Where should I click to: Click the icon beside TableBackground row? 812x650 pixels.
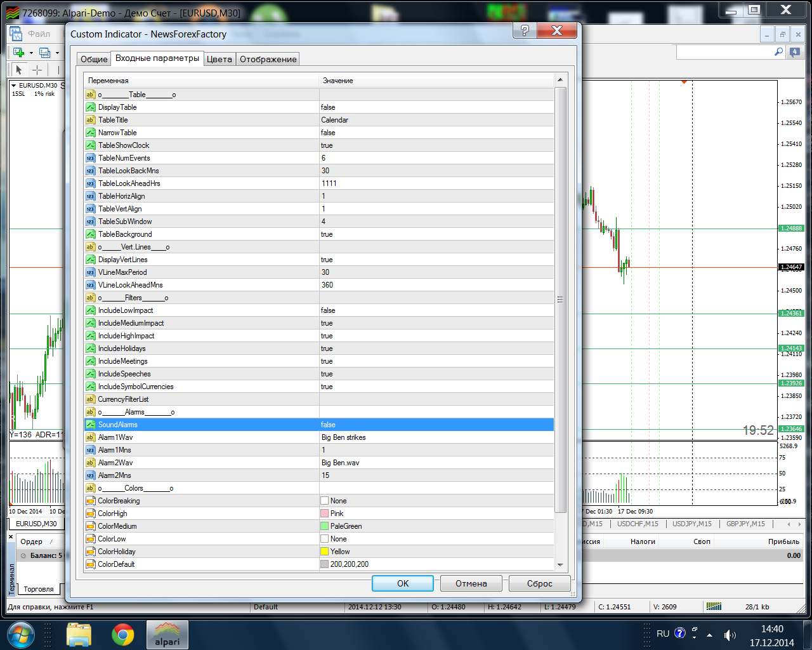90,234
